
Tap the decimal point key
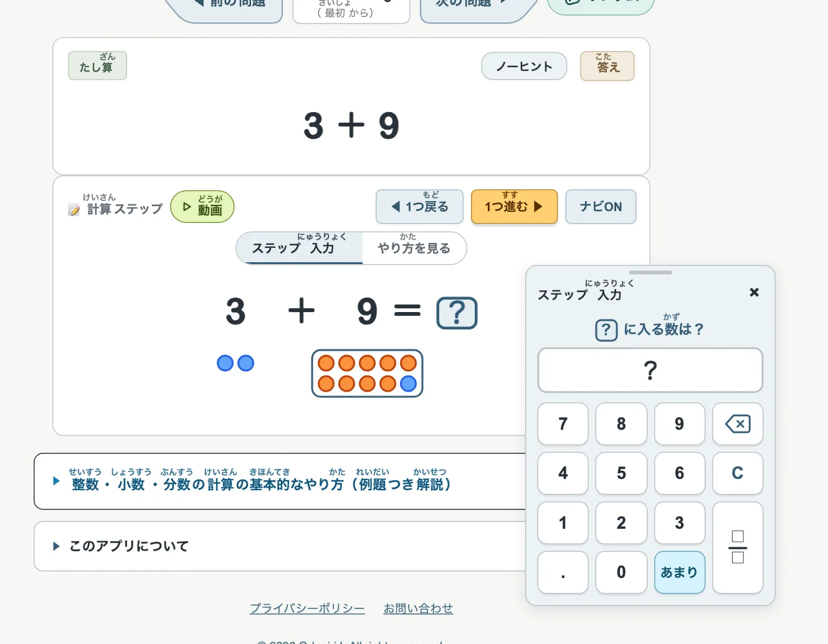click(563, 572)
